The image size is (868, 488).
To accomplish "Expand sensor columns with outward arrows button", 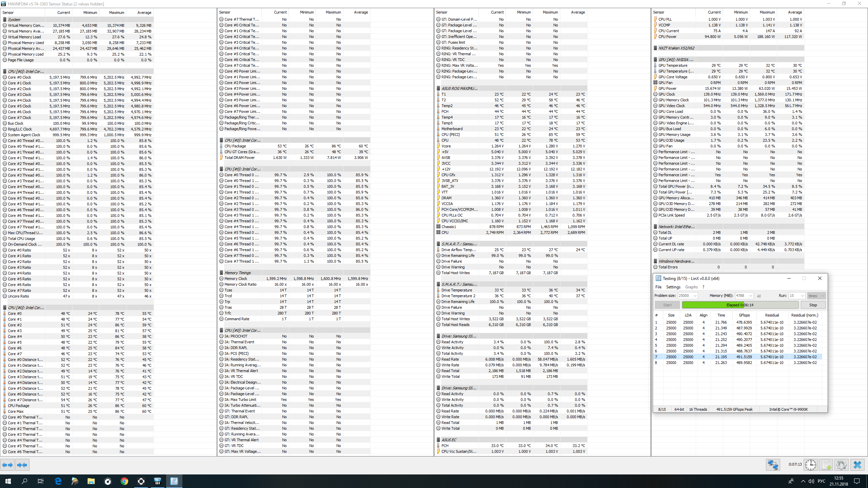I will 7,465.
